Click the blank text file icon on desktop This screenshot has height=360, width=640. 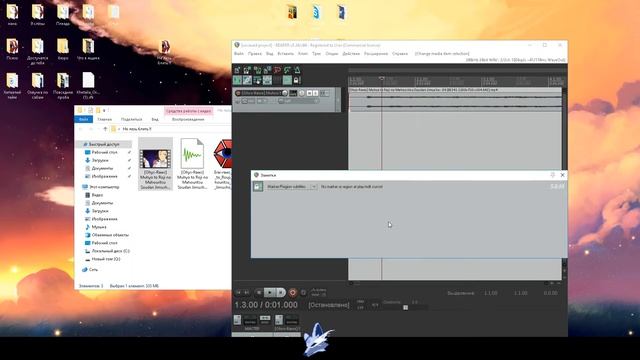pyautogui.click(x=88, y=85)
